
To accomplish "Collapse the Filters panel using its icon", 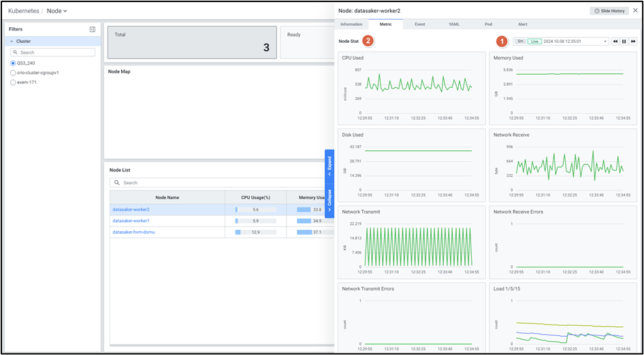I will point(93,29).
